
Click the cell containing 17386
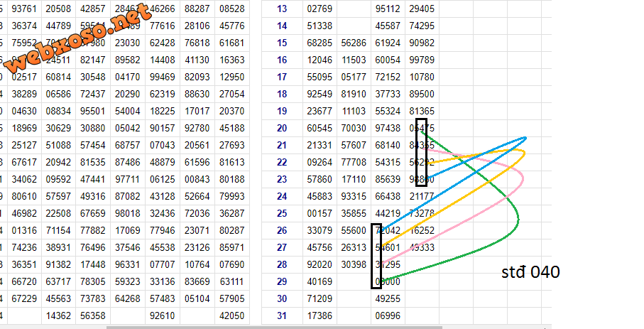319,314
